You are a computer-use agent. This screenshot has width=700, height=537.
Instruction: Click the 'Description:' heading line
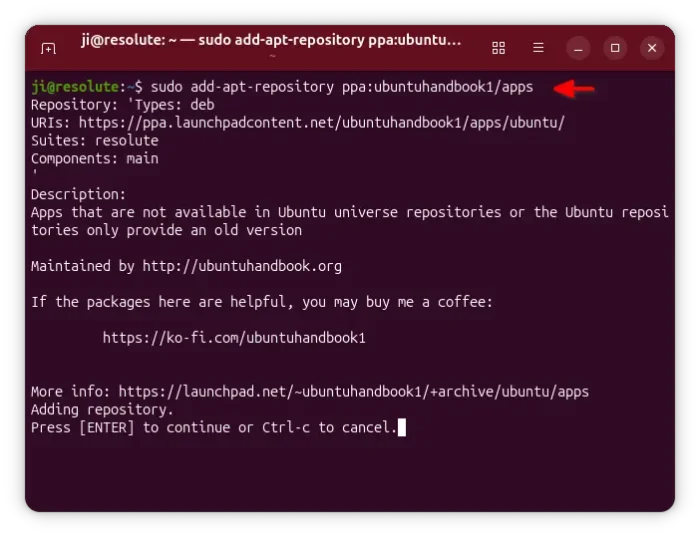(79, 194)
